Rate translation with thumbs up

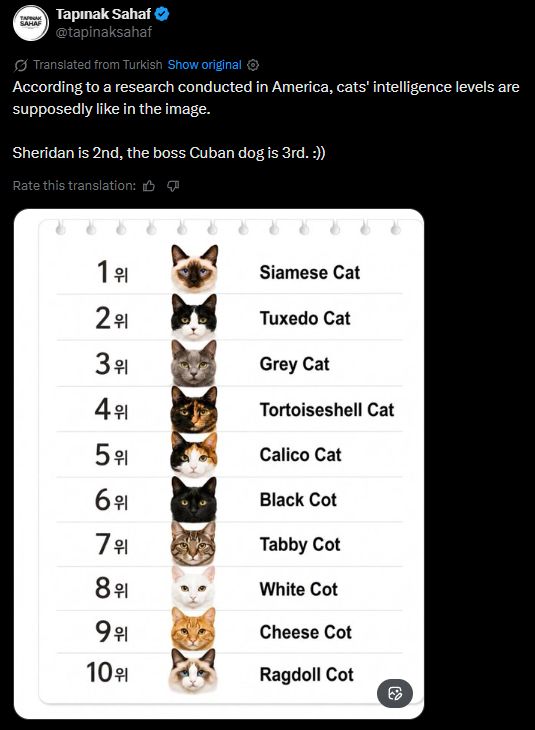(x=149, y=186)
